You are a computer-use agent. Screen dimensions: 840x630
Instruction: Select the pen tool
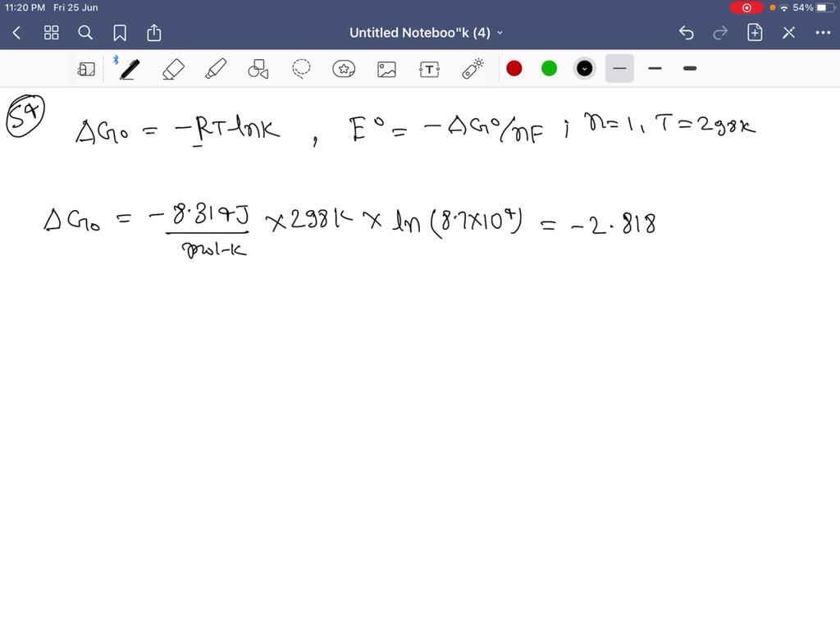(x=129, y=69)
